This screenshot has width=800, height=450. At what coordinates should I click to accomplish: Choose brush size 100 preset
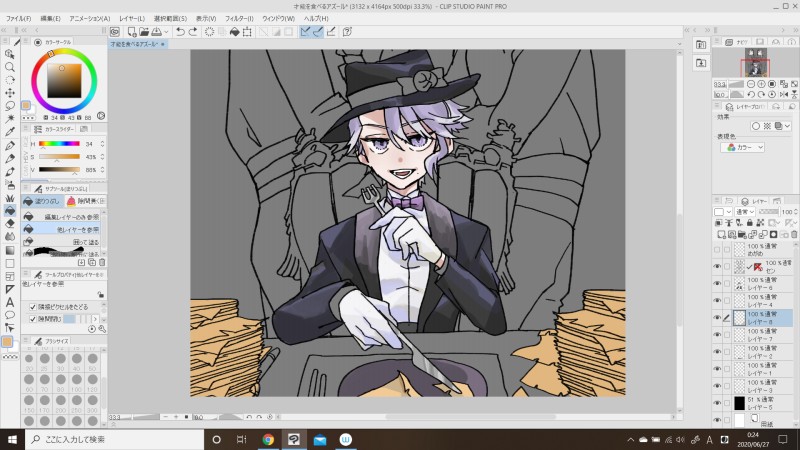click(x=77, y=381)
